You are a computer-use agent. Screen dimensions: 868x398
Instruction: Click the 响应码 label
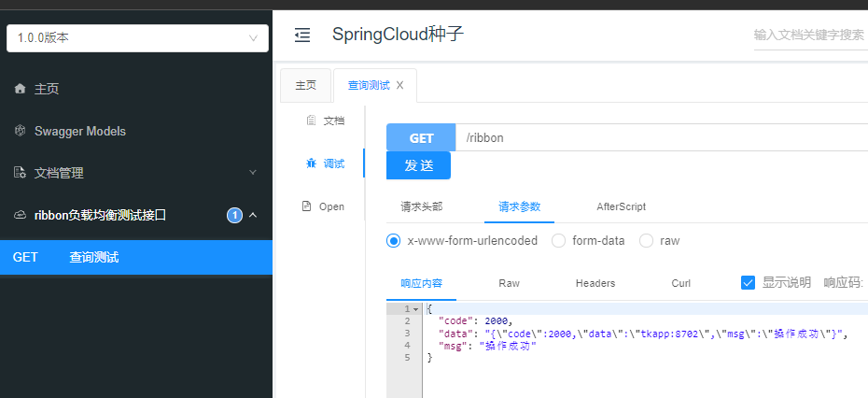pyautogui.click(x=843, y=283)
